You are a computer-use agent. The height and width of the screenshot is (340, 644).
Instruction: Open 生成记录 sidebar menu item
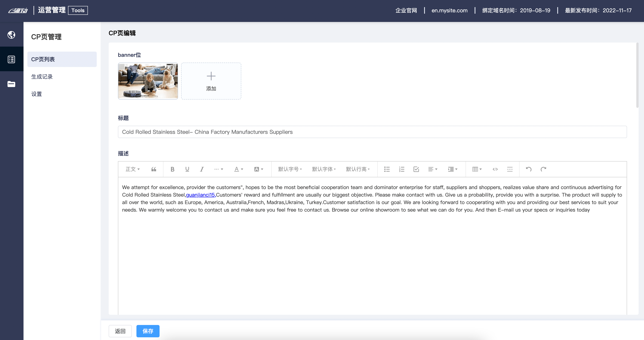(x=42, y=77)
